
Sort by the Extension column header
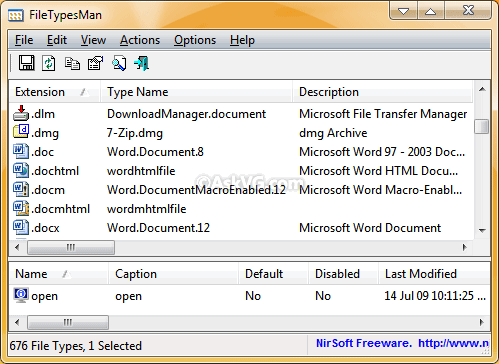pos(55,92)
